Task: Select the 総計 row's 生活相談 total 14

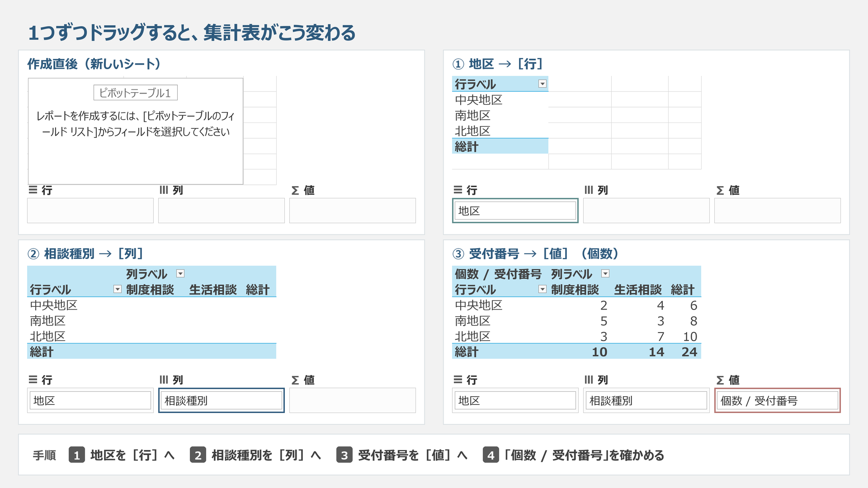Action: pos(656,352)
